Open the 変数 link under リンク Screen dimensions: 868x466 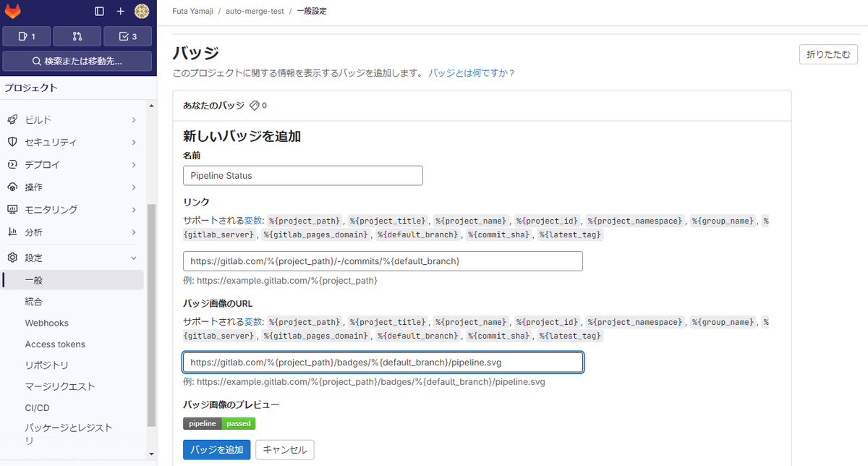pyautogui.click(x=253, y=221)
